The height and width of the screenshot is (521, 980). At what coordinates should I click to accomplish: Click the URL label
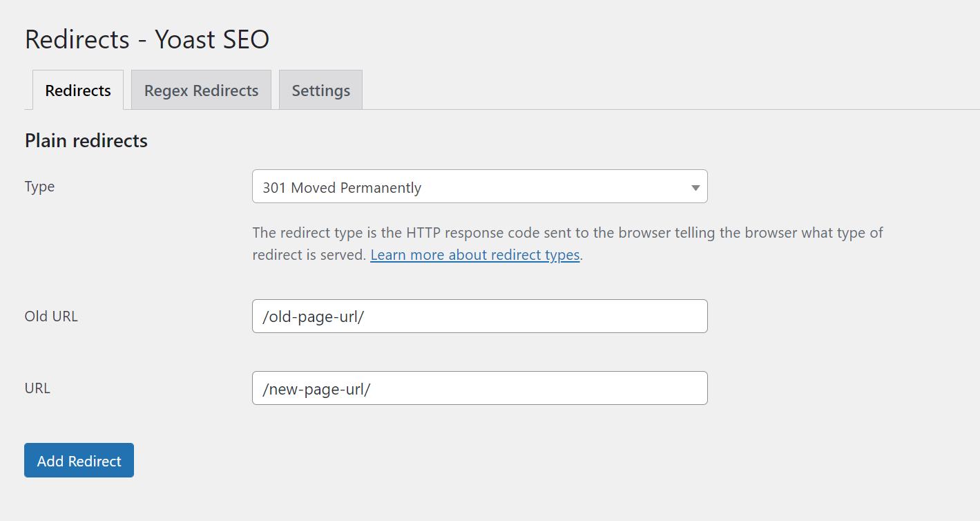37,388
